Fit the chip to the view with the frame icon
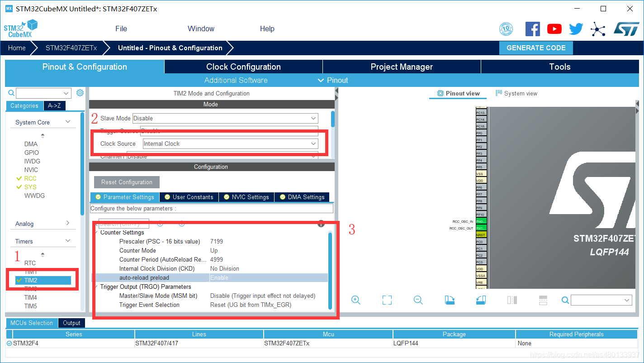The height and width of the screenshot is (363, 644). point(387,300)
